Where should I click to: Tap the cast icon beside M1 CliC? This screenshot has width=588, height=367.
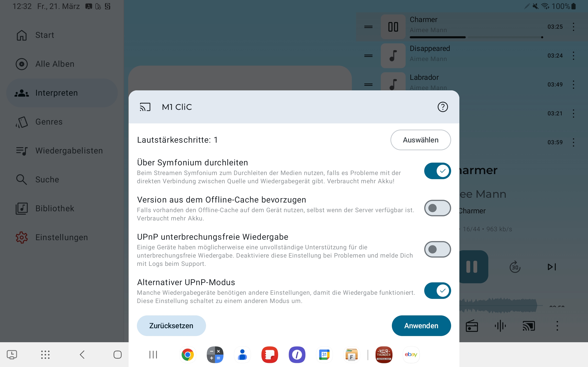click(x=145, y=107)
